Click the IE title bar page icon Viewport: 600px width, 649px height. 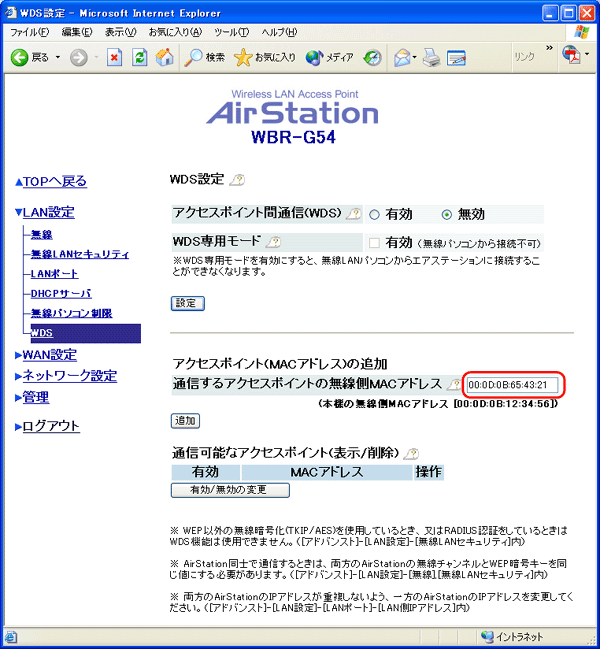coord(10,12)
